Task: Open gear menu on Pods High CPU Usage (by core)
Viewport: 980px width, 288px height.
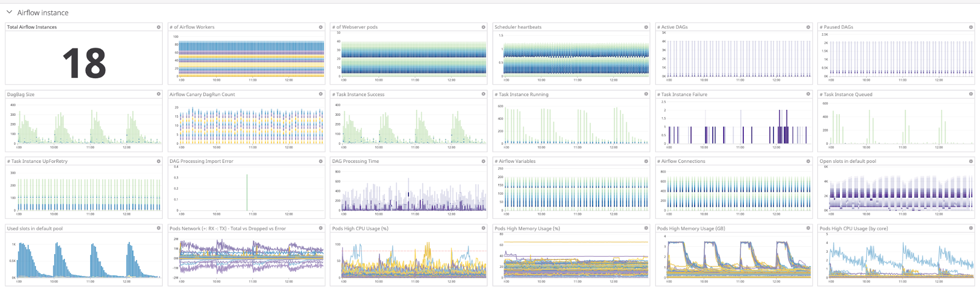Action: click(971, 228)
